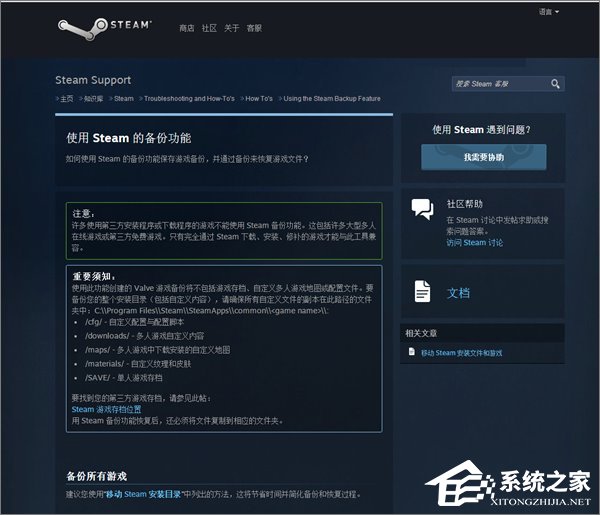This screenshot has width=600, height=515.
Task: Open the 访问 Steam 讨论 link
Action: [x=474, y=243]
